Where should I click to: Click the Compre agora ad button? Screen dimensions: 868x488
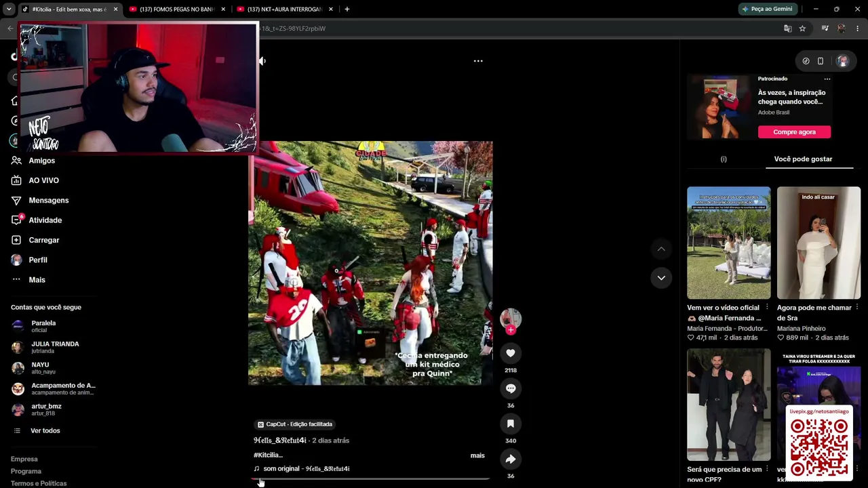[x=794, y=132]
